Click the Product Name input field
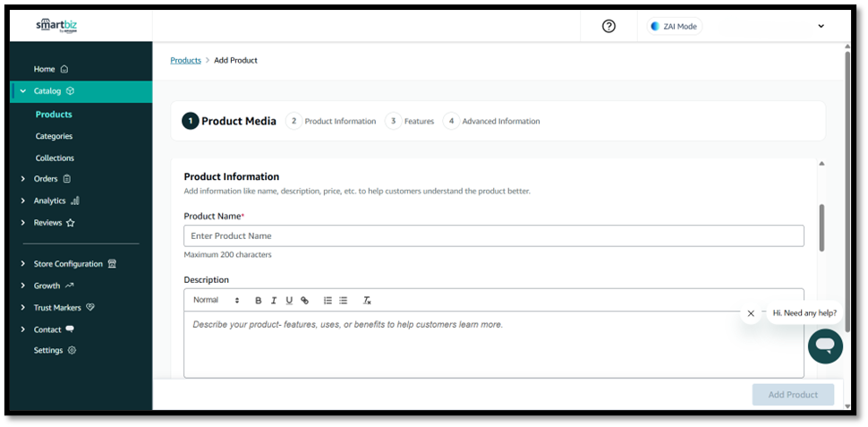Viewport: 868px width, 427px height. tap(493, 235)
